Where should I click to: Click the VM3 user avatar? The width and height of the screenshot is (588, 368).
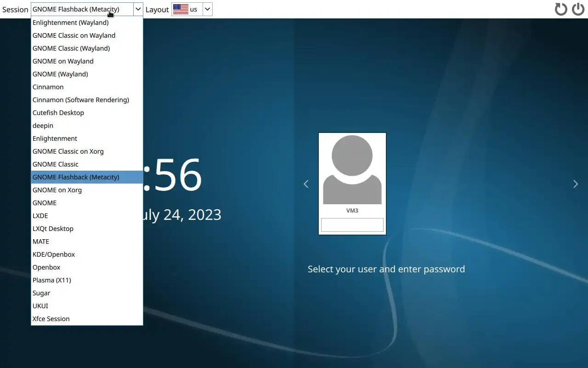click(x=352, y=170)
